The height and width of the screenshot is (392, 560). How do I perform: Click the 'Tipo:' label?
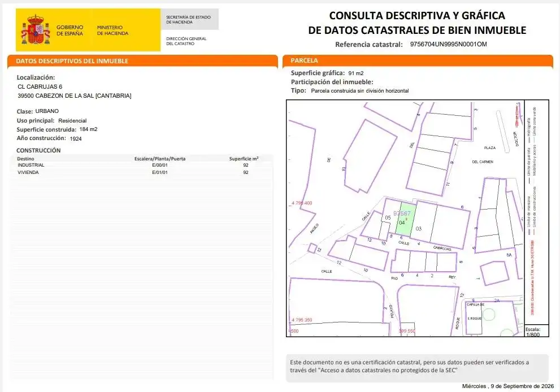pos(298,91)
